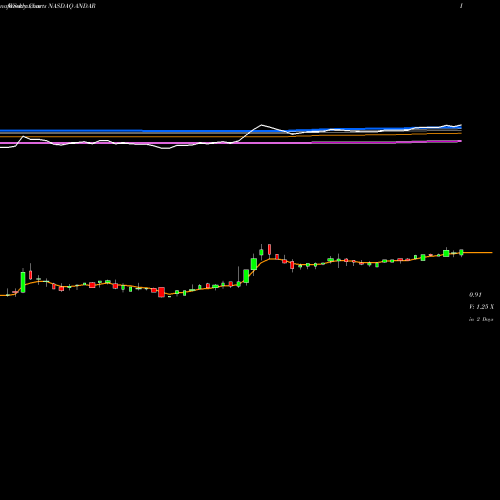Click the 'in 2 Days' label

[481, 319]
